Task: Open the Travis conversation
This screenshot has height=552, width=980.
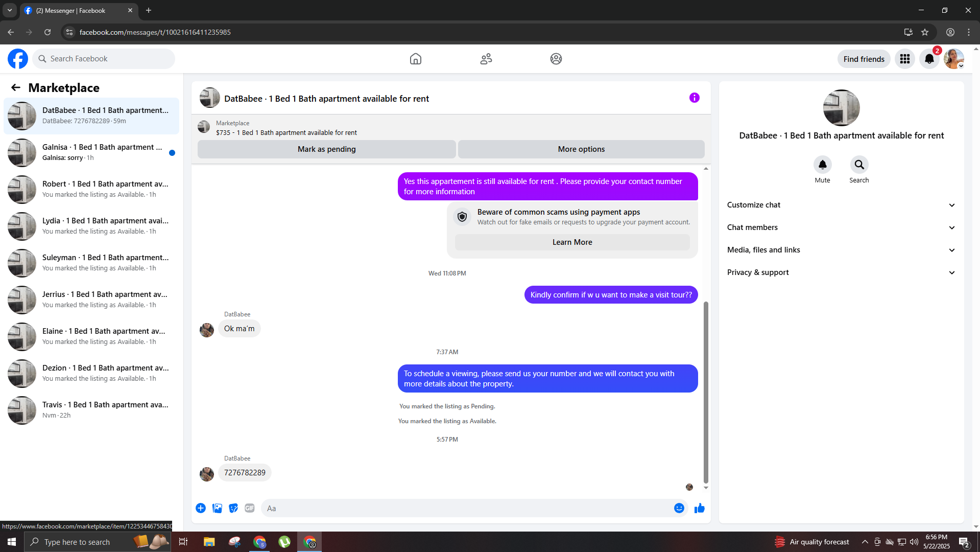Action: click(91, 410)
